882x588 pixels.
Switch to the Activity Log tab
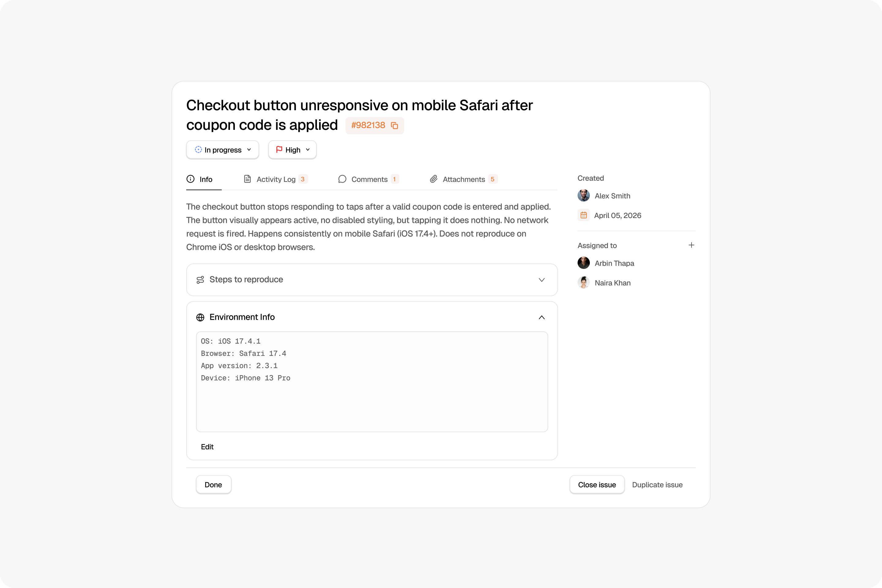coord(276,179)
